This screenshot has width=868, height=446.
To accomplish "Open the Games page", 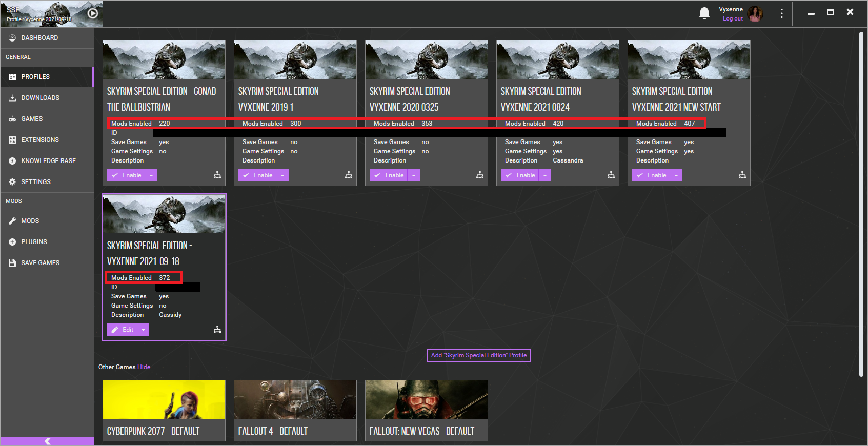I will (x=47, y=119).
